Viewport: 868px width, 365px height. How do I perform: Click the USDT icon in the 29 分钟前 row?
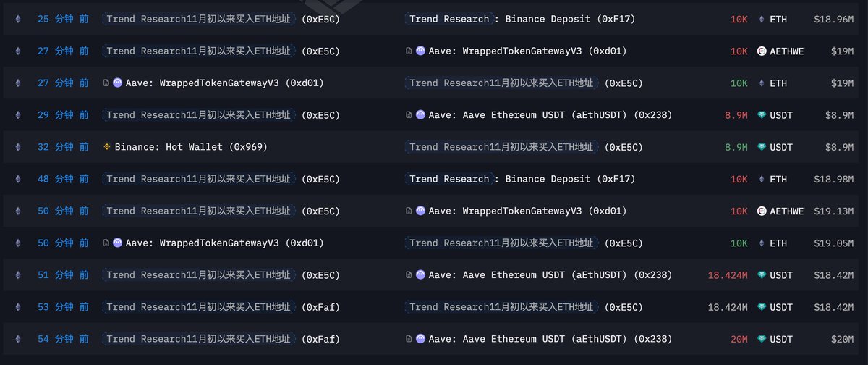[762, 115]
